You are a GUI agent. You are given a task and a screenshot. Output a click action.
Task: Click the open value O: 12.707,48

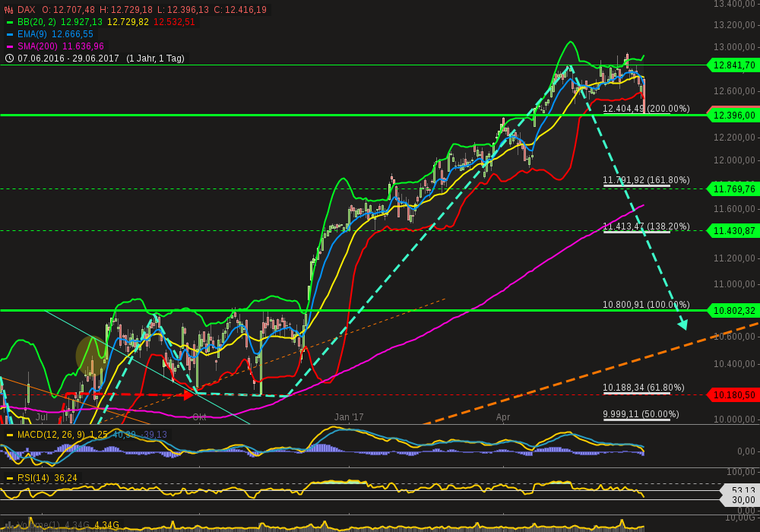click(x=68, y=10)
